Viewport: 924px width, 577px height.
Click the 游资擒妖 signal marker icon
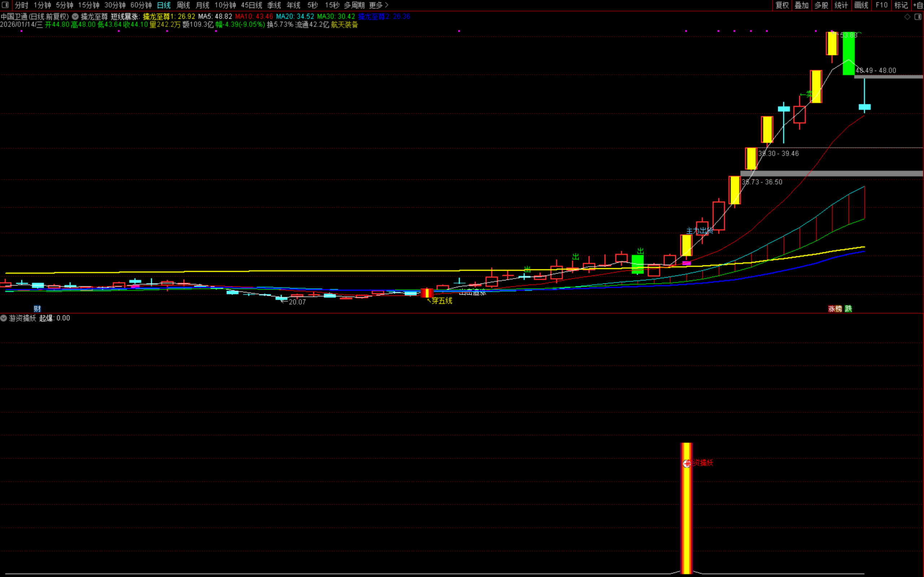click(687, 463)
